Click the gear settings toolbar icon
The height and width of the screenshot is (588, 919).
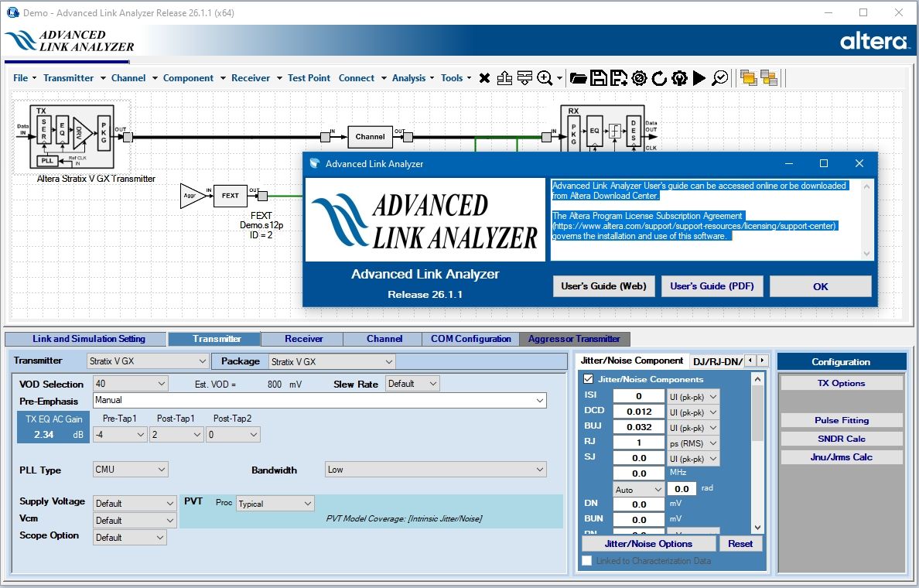[640, 78]
